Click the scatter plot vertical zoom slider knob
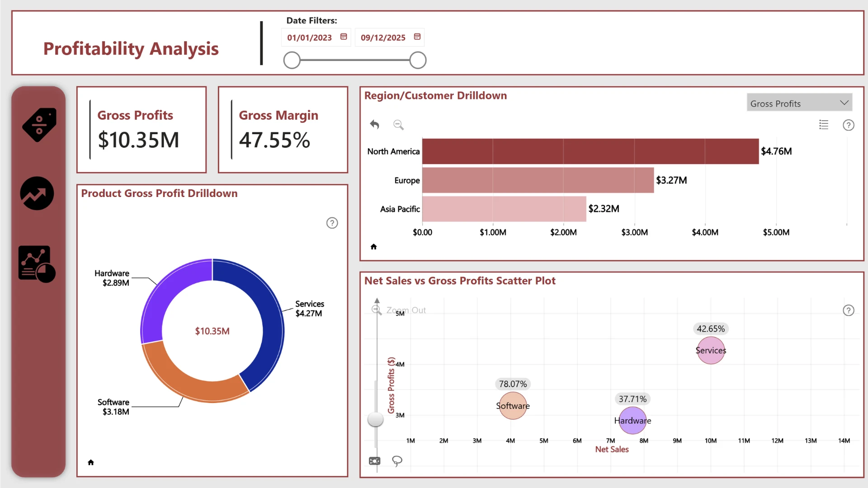The height and width of the screenshot is (488, 868). (375, 419)
